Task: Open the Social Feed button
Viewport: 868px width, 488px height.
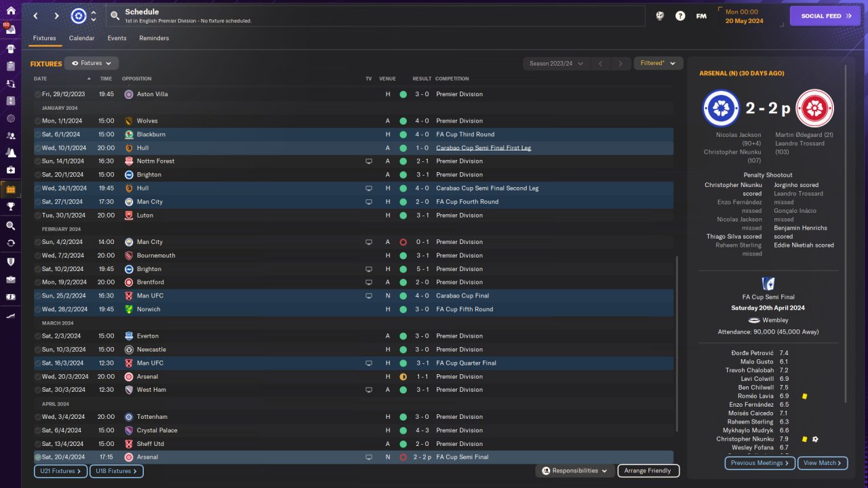Action: coord(825,16)
